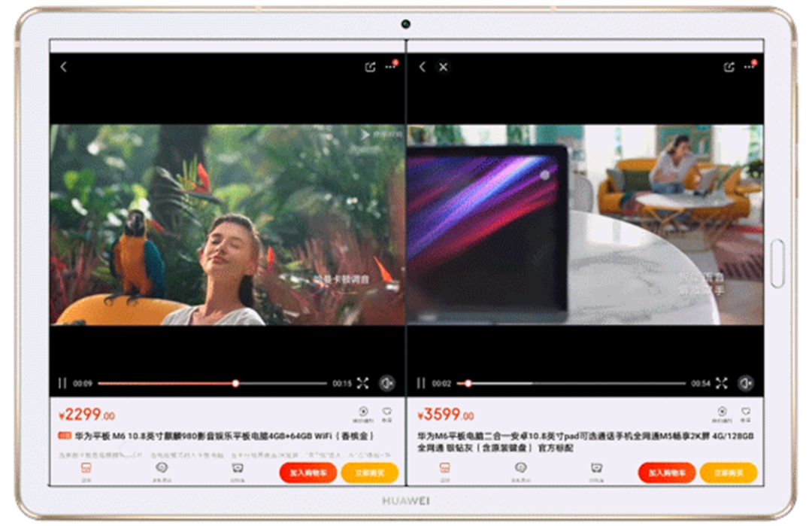This screenshot has height=526, width=812.
Task: Enter fullscreen for the left video
Action: coord(362,384)
